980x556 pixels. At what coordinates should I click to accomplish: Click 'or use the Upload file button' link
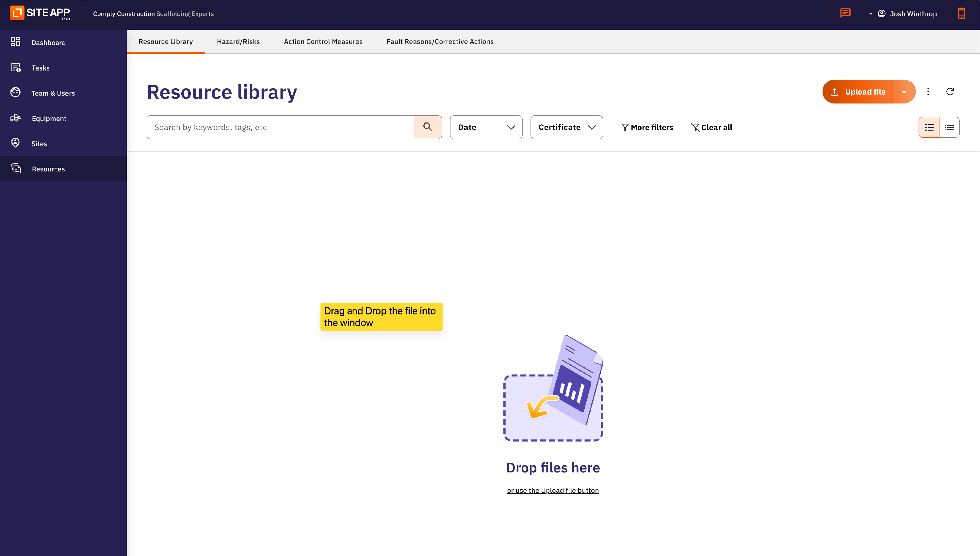(552, 490)
